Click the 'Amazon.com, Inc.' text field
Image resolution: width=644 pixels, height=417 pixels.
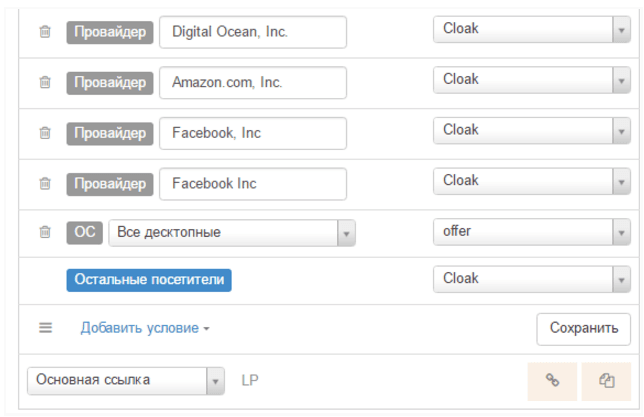pos(253,83)
